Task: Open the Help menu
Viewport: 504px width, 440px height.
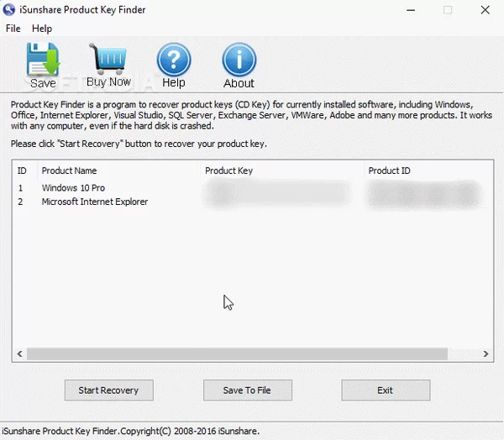Action: (x=42, y=29)
